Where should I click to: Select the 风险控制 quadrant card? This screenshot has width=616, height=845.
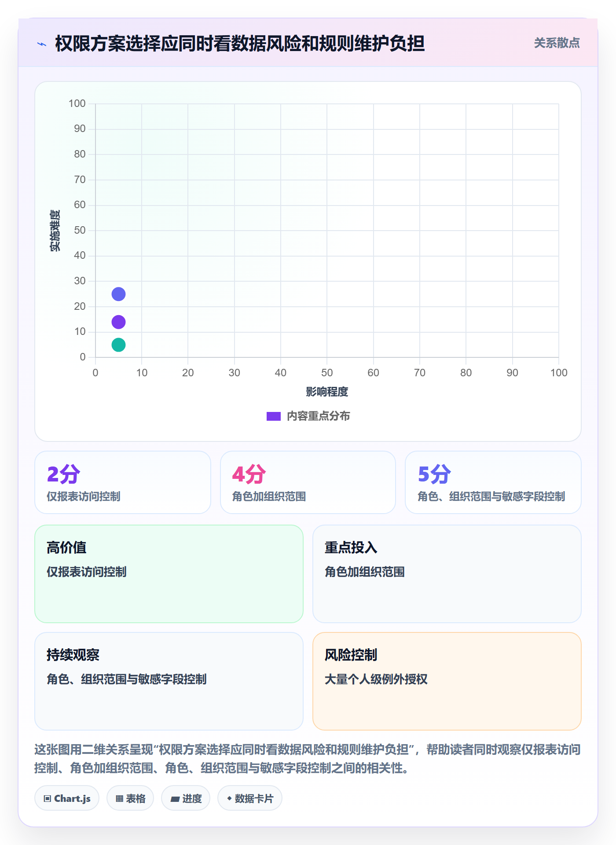pyautogui.click(x=447, y=681)
